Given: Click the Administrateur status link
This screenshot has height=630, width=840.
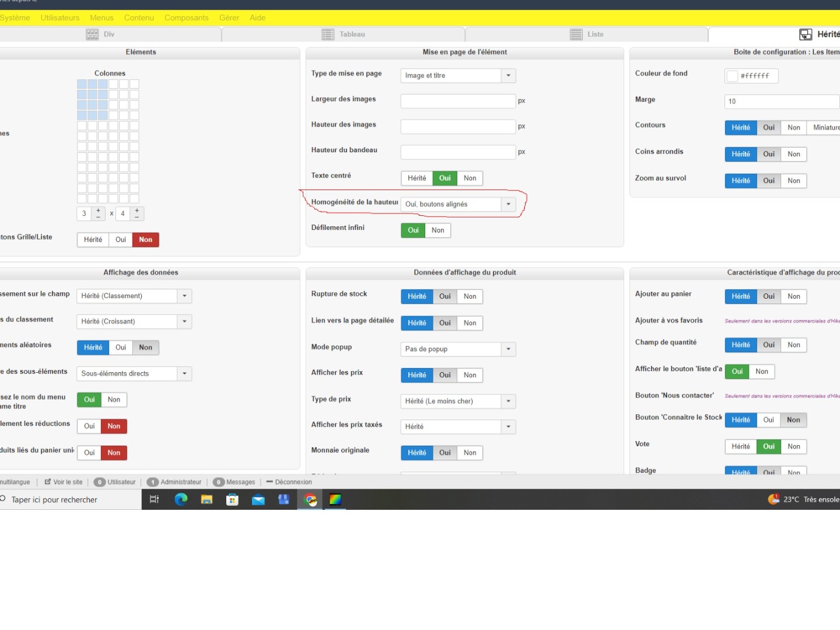Looking at the screenshot, I should 181,482.
